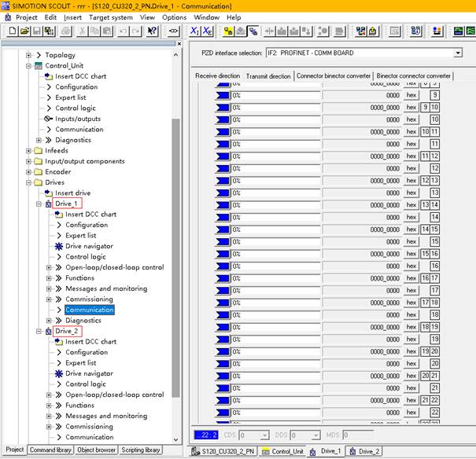Expand the Infeeds folder
This screenshot has width=476, height=459.
(28, 150)
